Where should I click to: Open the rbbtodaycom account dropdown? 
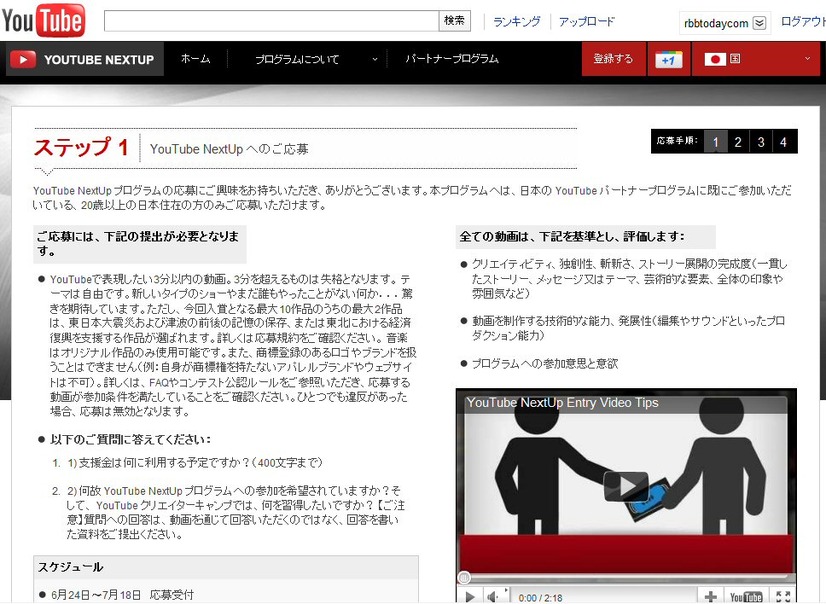[759, 23]
